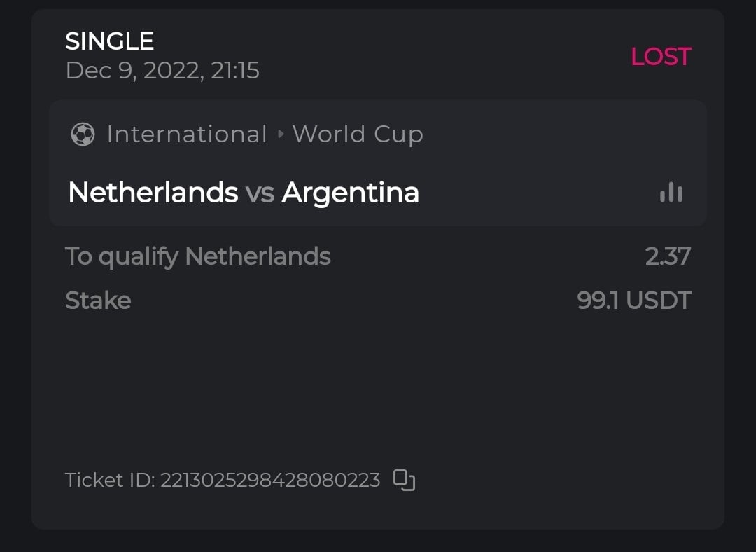Click the SINGLE bet type heading
This screenshot has width=756, height=552.
click(109, 41)
